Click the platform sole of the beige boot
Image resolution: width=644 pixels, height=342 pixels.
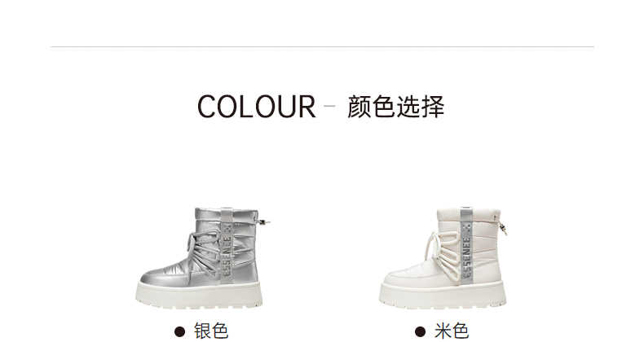443,295
